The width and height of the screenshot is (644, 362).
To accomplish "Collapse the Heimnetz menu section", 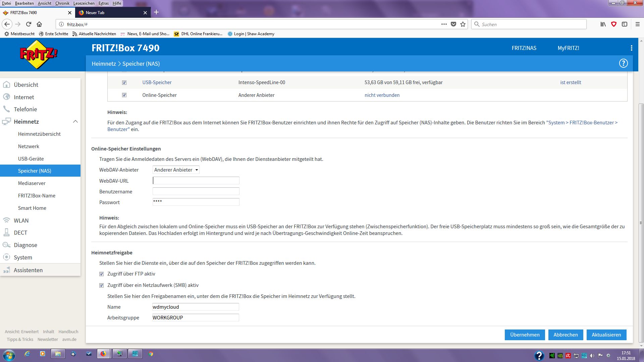I will 75,122.
